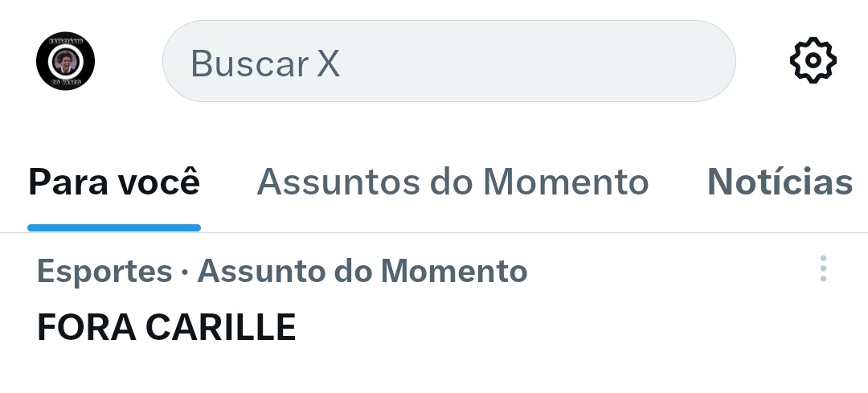Screen dimensions: 868x393
Task: Open the profile avatar menu
Action: pos(66,61)
